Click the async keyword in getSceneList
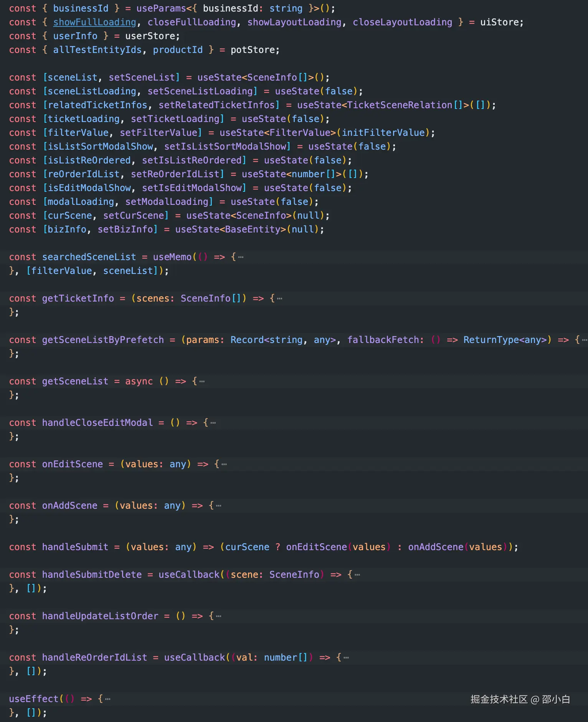588x722 pixels. 139,381
